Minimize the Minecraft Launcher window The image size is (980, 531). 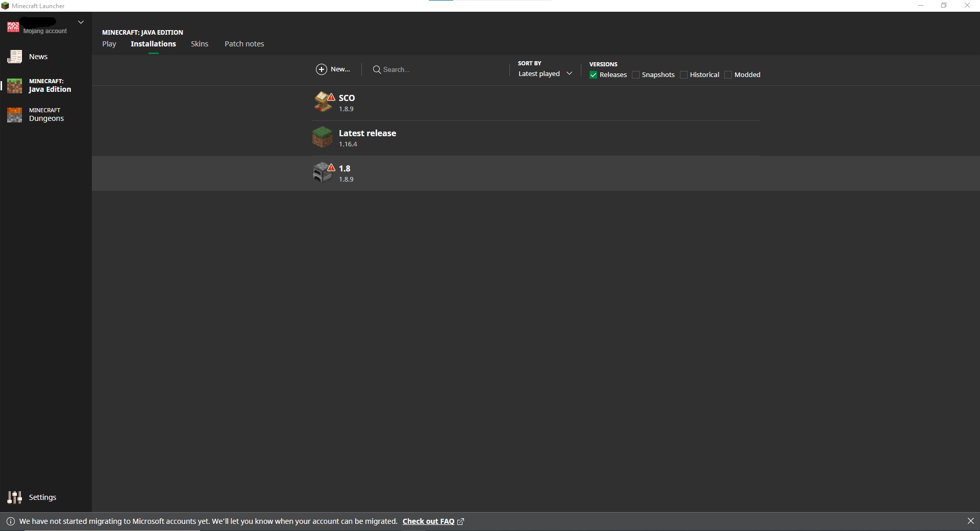click(921, 6)
